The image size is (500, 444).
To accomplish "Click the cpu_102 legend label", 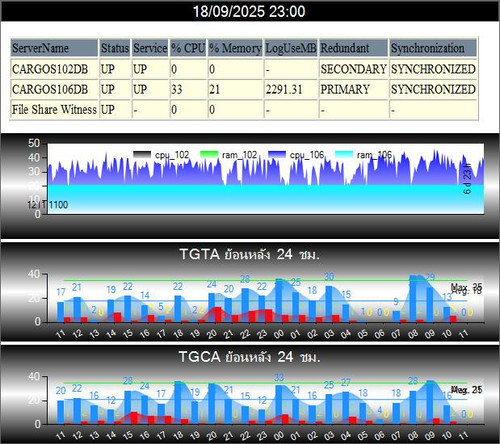I will click(172, 155).
